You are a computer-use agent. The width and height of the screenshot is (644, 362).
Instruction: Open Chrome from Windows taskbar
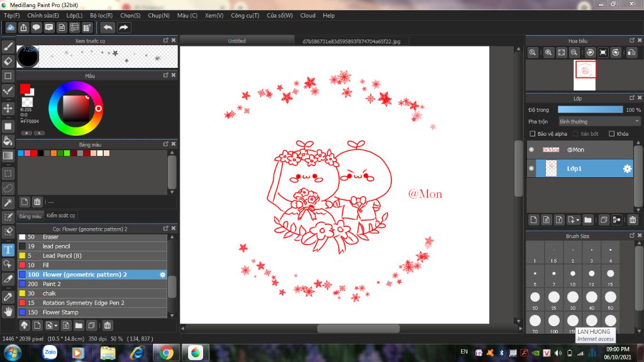click(166, 353)
